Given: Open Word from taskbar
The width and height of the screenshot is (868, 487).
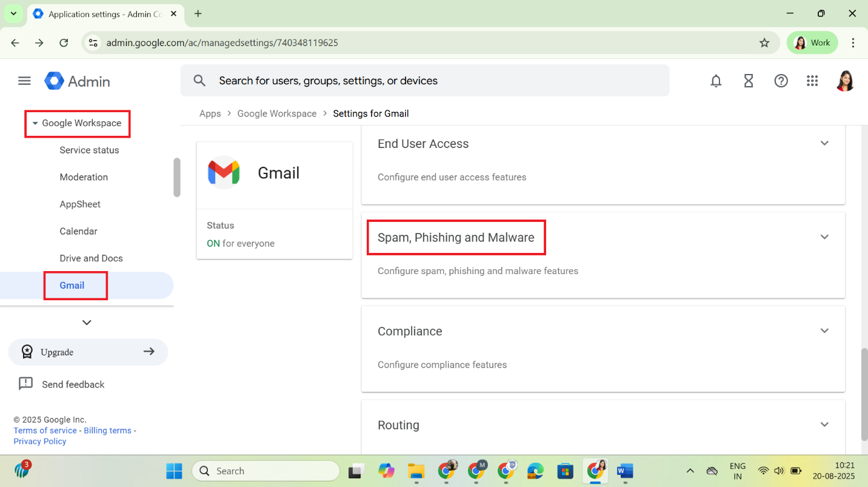Looking at the screenshot, I should [625, 471].
